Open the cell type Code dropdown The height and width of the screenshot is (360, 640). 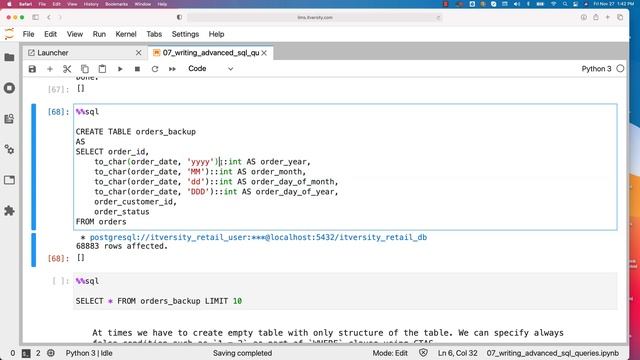[210, 69]
